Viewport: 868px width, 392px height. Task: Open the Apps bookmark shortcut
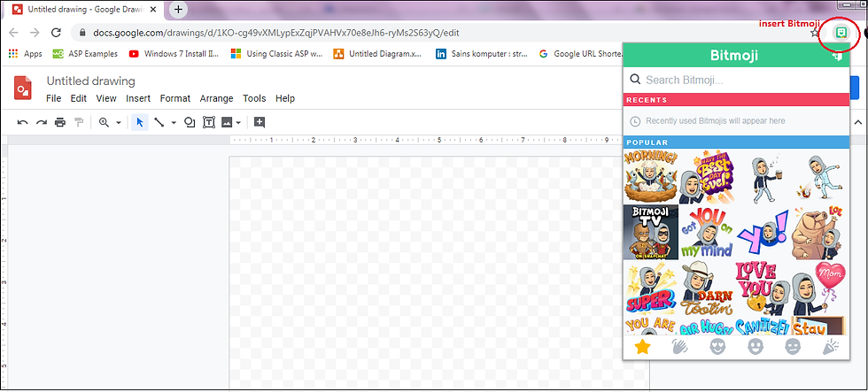click(x=26, y=54)
